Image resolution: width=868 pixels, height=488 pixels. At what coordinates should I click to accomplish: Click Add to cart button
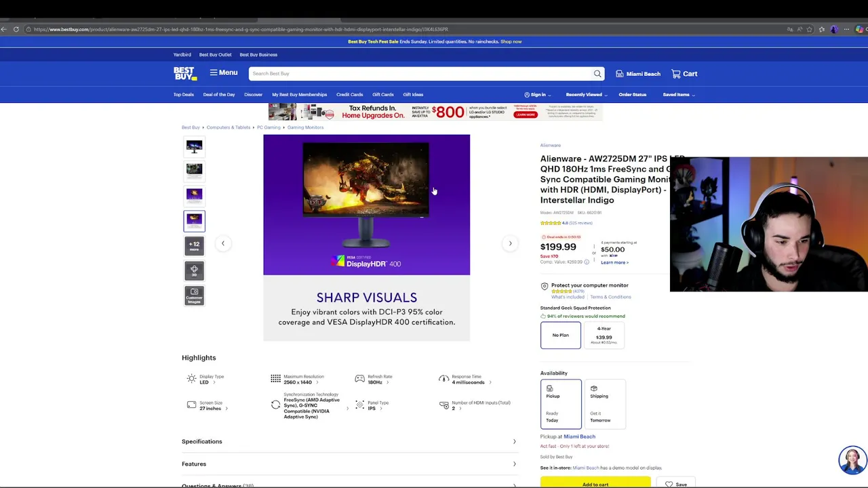595,483
